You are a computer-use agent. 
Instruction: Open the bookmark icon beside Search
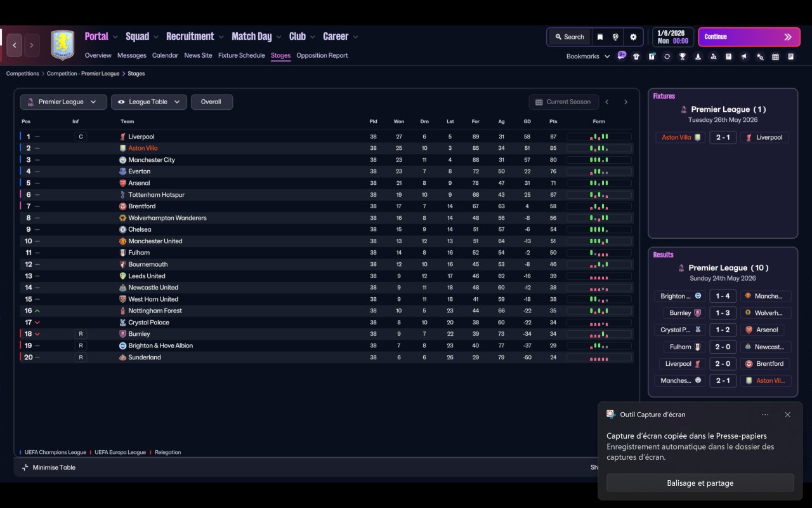599,37
